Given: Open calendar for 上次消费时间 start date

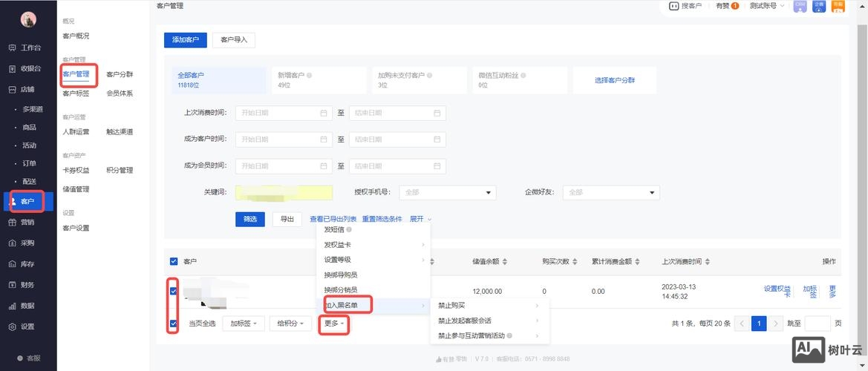Looking at the screenshot, I should coord(323,114).
